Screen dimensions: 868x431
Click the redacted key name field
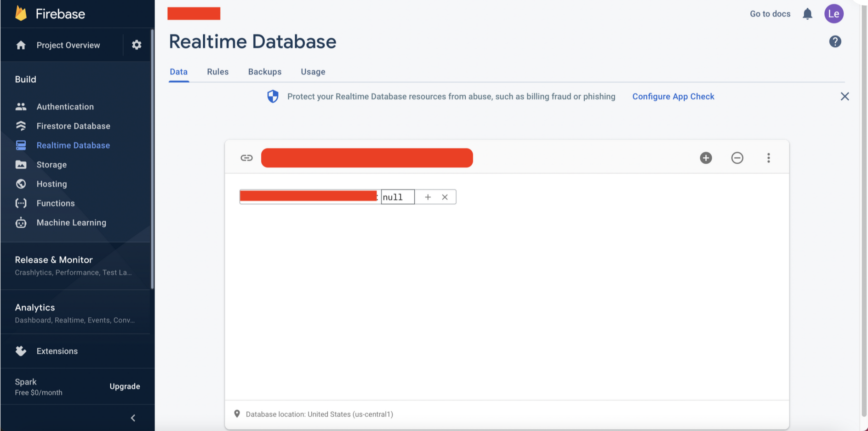point(308,196)
